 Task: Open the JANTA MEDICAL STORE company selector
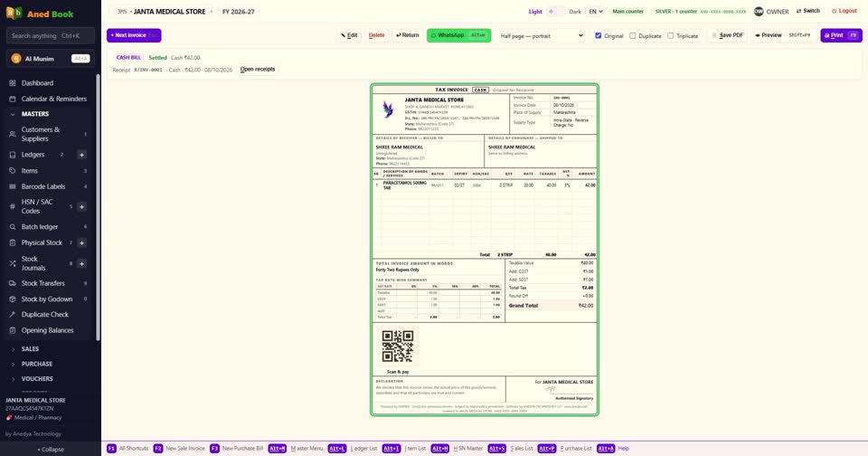165,11
